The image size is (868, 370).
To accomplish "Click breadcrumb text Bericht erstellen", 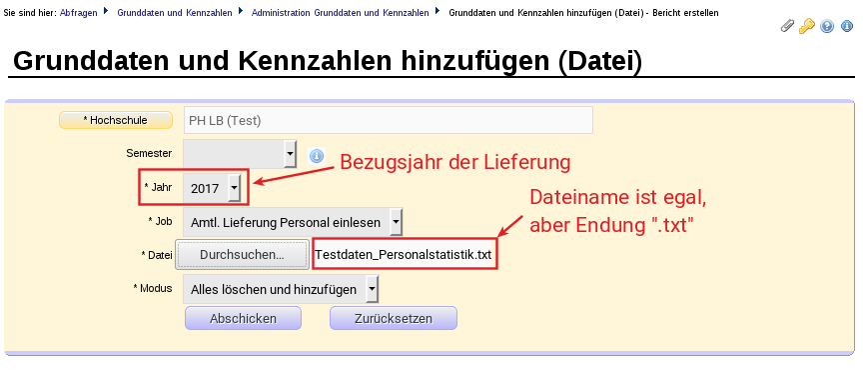I will (686, 13).
